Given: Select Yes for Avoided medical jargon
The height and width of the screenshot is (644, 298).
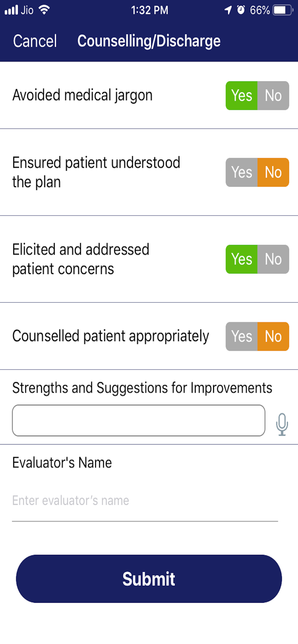Looking at the screenshot, I should pos(242,96).
